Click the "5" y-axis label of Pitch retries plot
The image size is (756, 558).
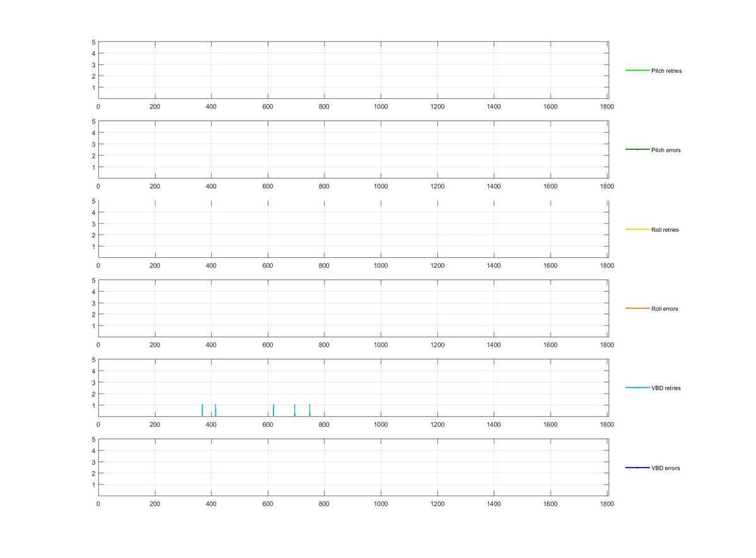[93, 42]
